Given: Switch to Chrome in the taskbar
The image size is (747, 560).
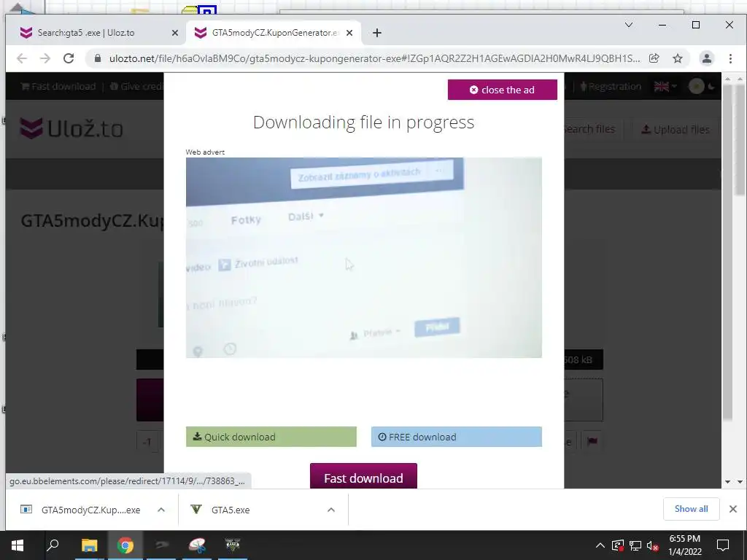Looking at the screenshot, I should tap(125, 545).
